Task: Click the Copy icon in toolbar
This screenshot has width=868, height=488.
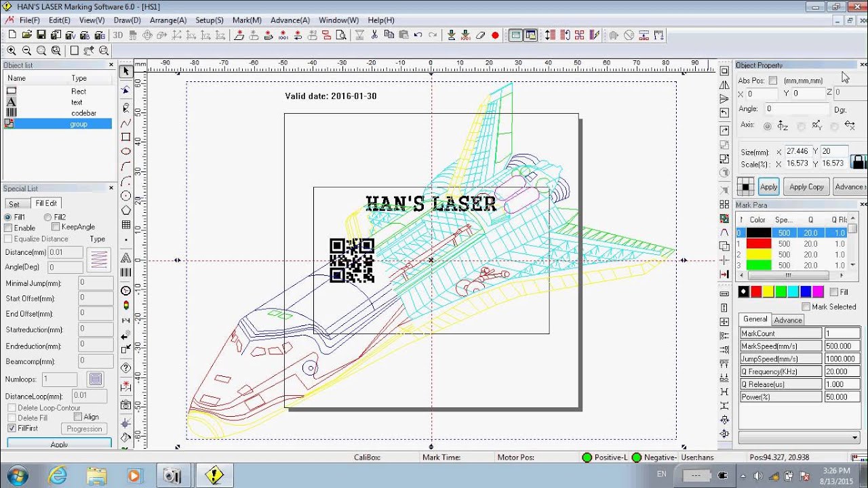Action: click(x=389, y=35)
